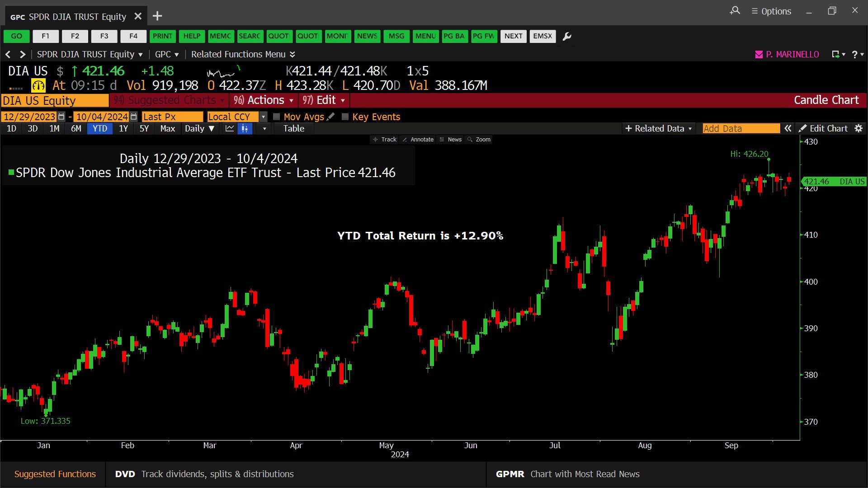Open the pink message envelope icon

pyautogui.click(x=759, y=55)
